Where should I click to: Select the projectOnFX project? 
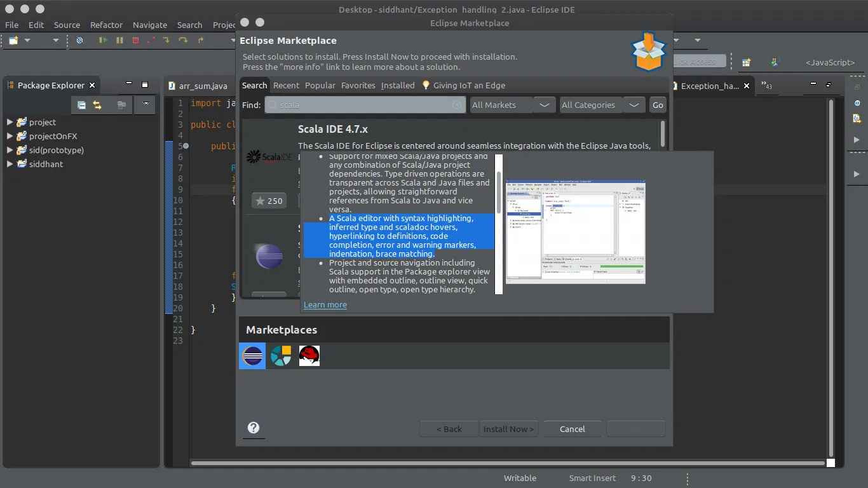pyautogui.click(x=53, y=136)
